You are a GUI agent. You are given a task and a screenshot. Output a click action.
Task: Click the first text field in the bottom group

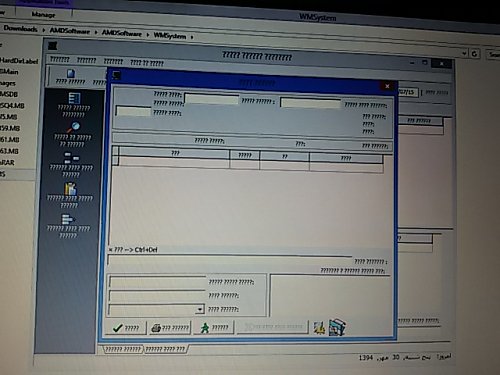157,282
